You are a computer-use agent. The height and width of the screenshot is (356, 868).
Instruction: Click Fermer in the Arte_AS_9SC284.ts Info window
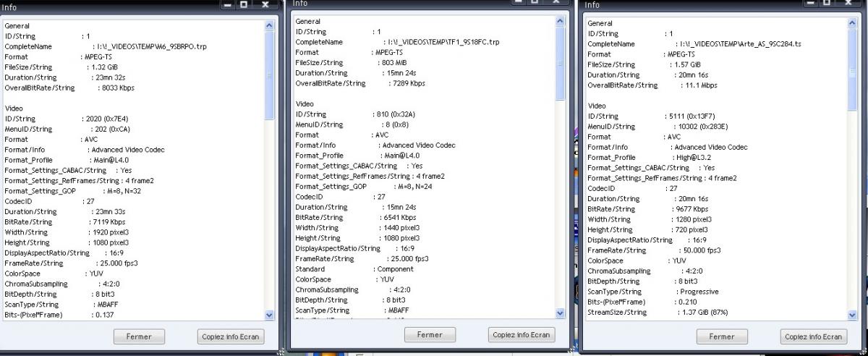point(722,336)
